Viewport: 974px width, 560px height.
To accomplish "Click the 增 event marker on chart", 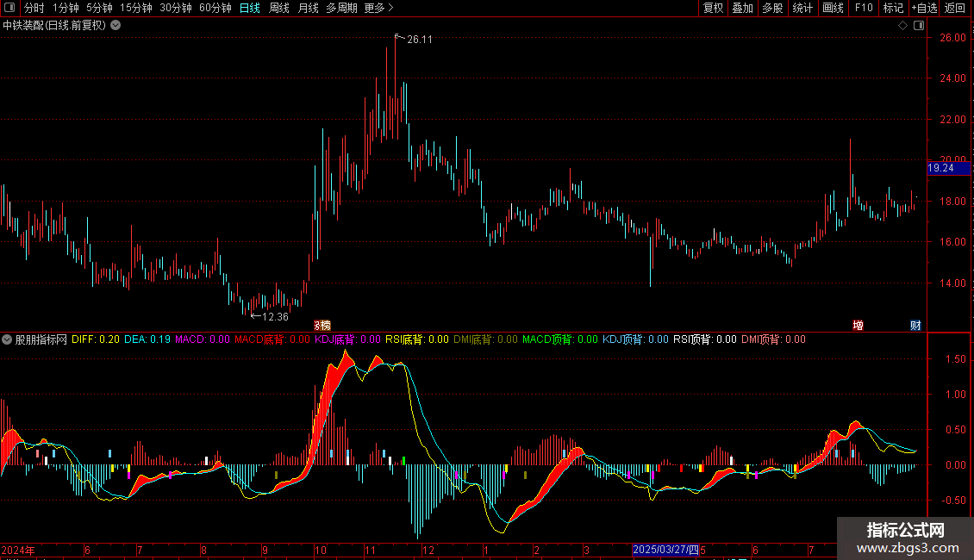I will 858,326.
